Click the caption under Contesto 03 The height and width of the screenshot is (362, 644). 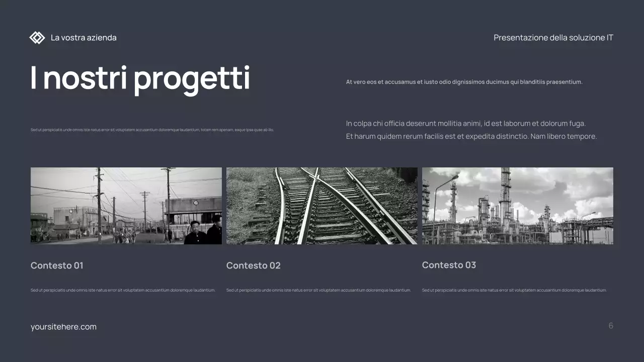(515, 290)
